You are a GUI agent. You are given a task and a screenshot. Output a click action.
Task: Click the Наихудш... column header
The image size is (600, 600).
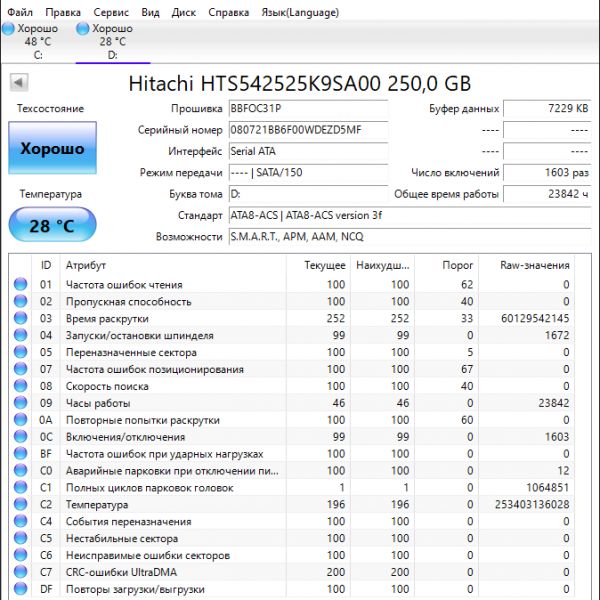382,265
